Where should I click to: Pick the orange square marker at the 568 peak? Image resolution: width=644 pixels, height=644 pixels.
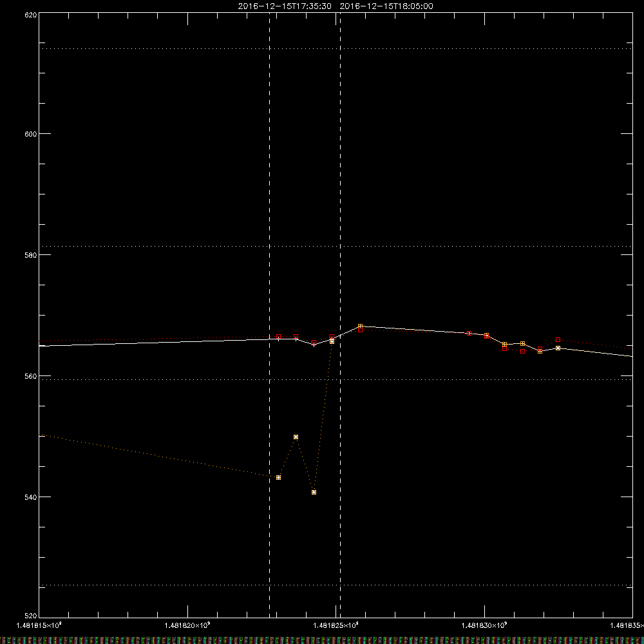point(360,327)
